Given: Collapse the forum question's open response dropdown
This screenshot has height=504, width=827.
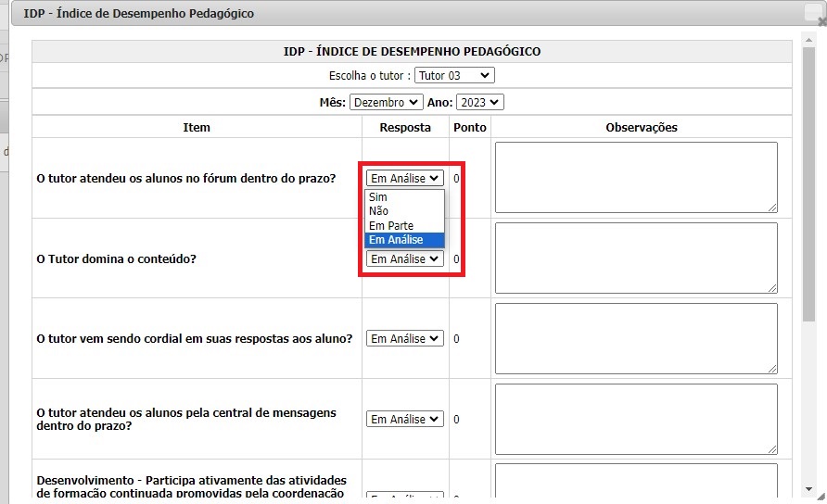Looking at the screenshot, I should point(404,179).
